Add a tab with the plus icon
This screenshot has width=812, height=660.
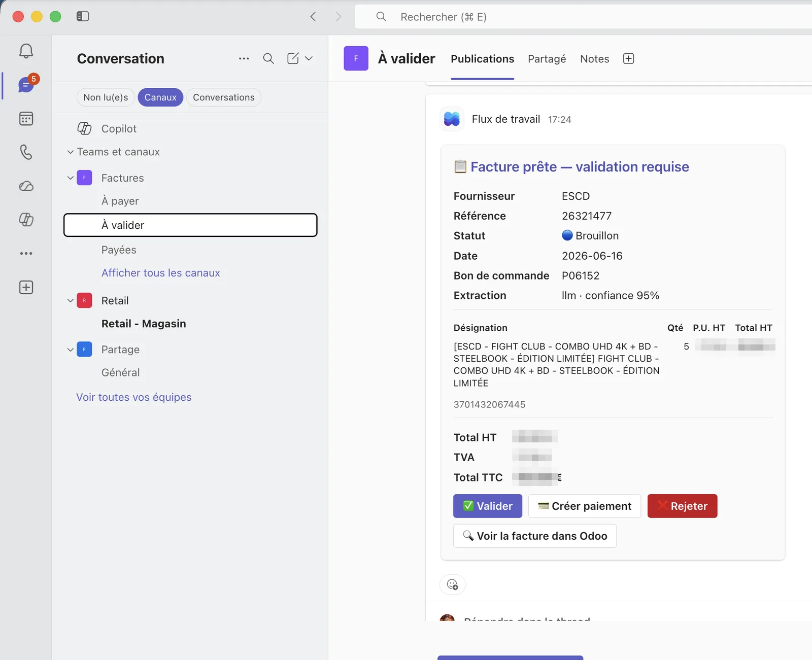(628, 58)
